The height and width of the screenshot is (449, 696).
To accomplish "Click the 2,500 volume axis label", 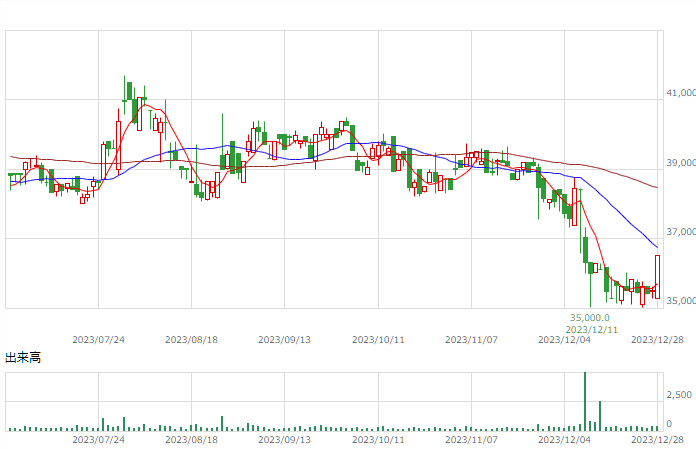I will coord(679,394).
